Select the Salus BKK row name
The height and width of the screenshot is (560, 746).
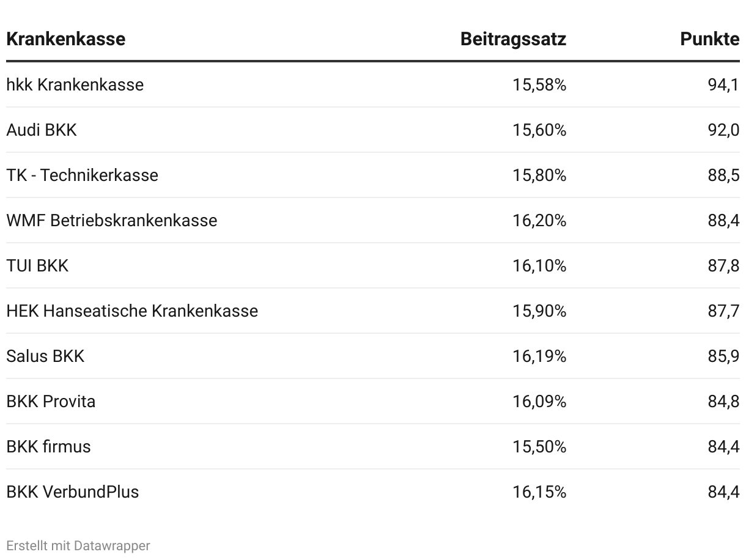(45, 356)
